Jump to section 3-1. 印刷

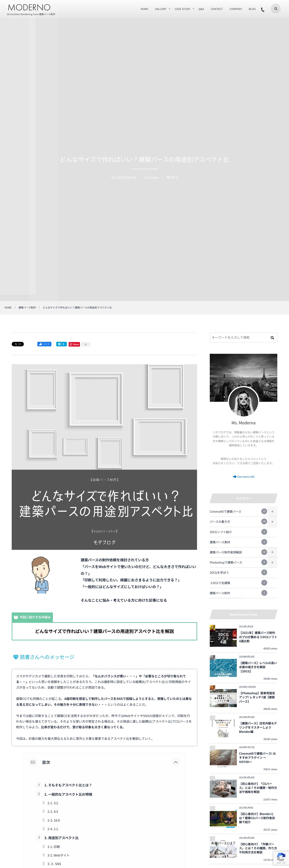pos(54,846)
